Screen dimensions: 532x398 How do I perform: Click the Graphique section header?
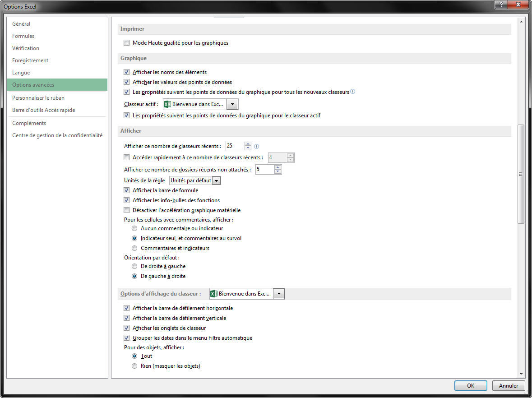click(x=314, y=58)
